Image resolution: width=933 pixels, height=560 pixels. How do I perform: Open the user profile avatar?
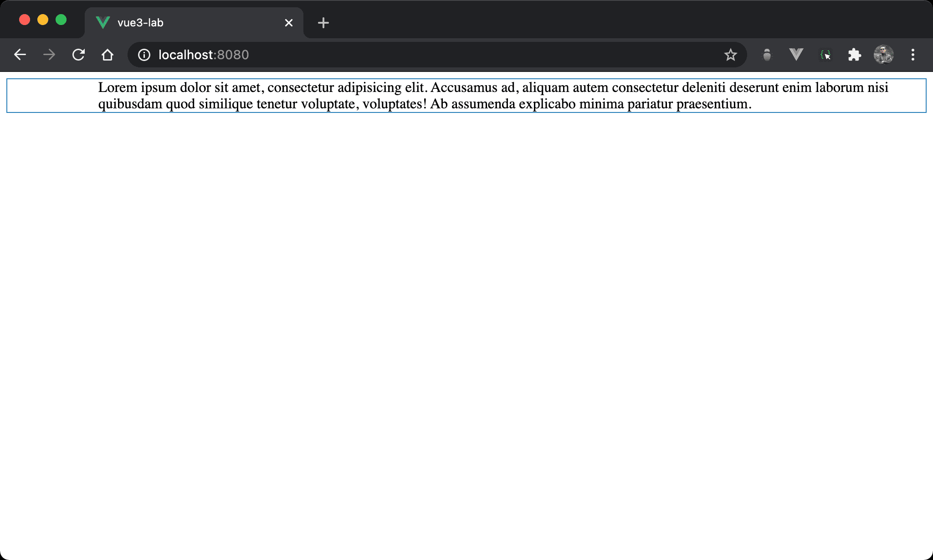coord(883,55)
